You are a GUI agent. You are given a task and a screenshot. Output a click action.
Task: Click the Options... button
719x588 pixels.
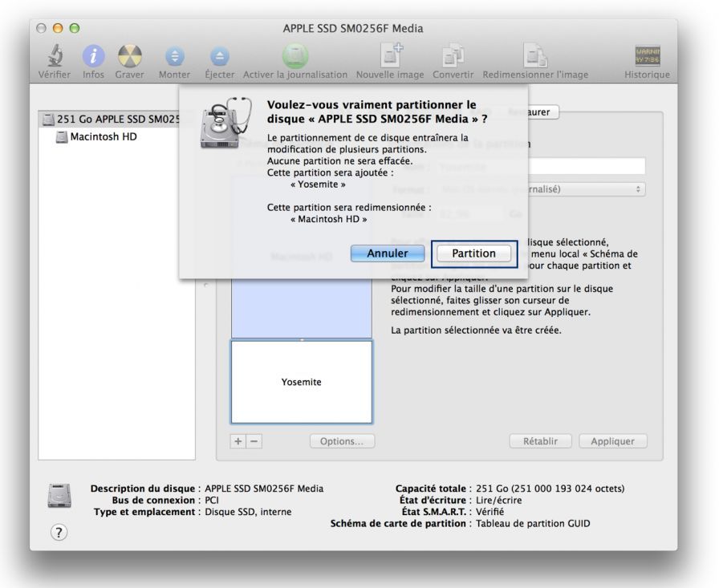[342, 441]
